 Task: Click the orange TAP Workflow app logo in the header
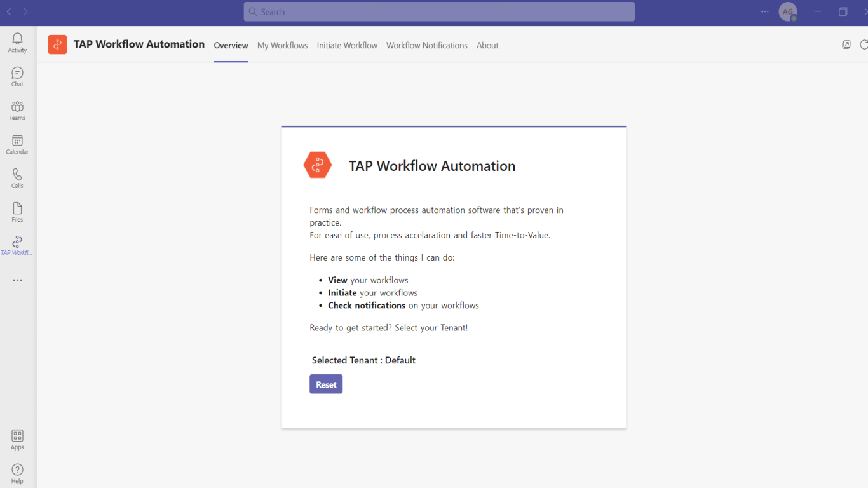pos(57,44)
